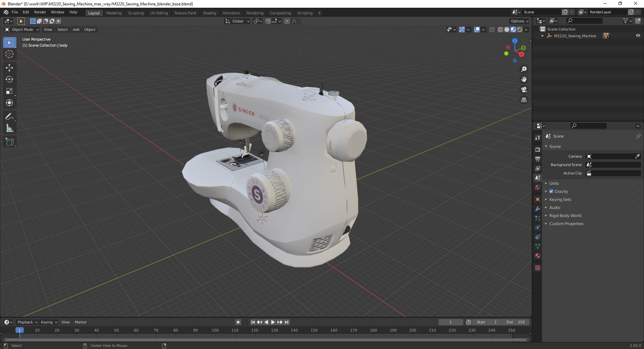Viewport: 644px width, 349px height.
Task: Open the Physics properties tab
Action: [x=538, y=228]
